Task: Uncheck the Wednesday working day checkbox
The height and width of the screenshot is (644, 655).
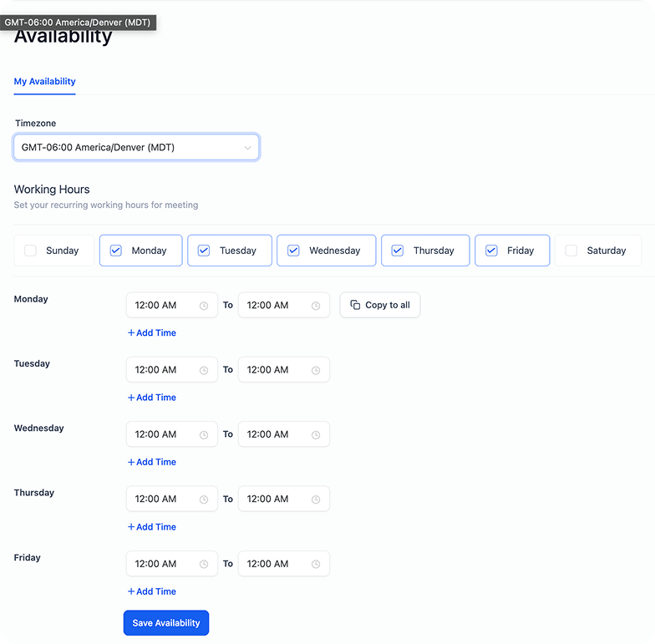Action: tap(293, 251)
